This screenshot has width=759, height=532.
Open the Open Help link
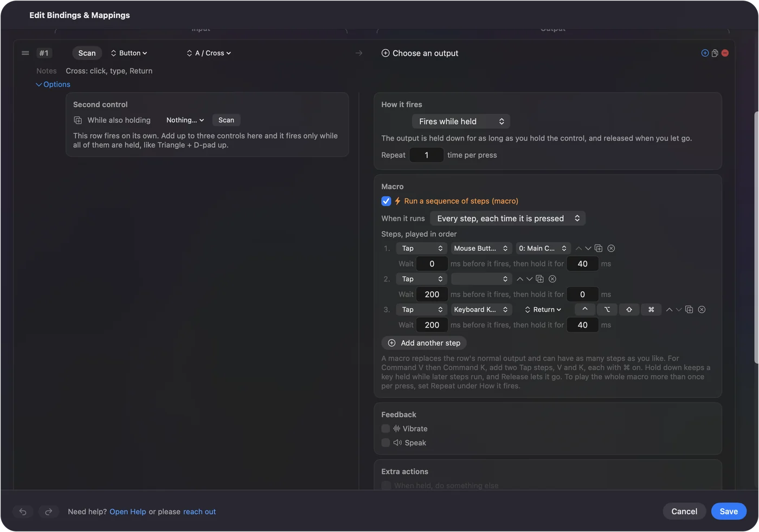(x=128, y=512)
